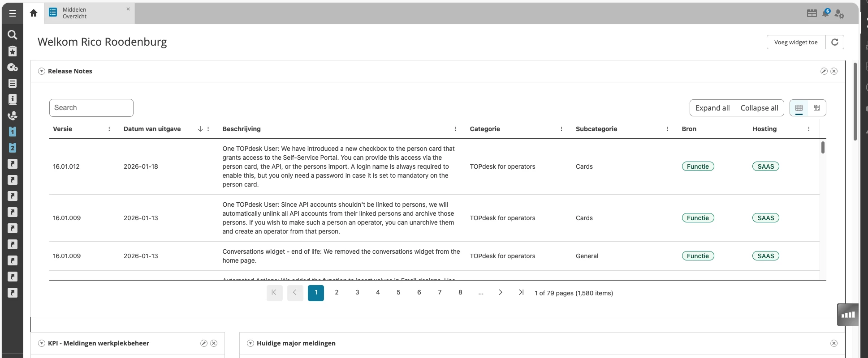Open user settings icon
The image size is (868, 358).
pos(839,14)
